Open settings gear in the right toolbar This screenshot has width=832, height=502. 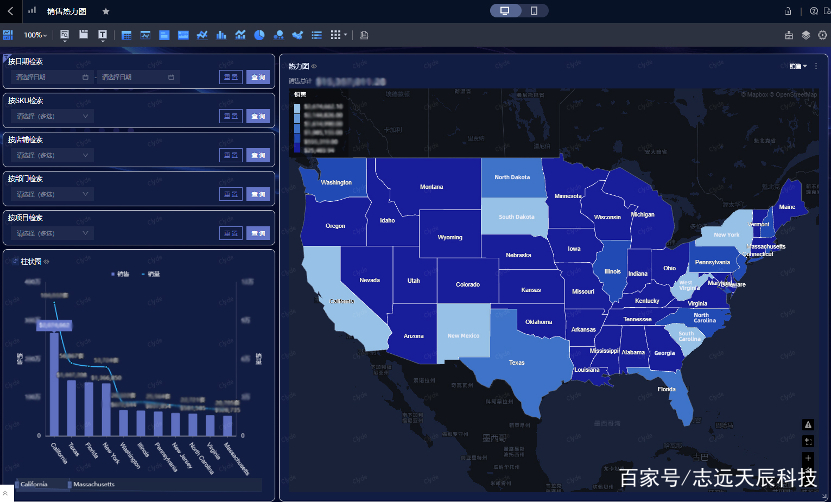point(822,35)
